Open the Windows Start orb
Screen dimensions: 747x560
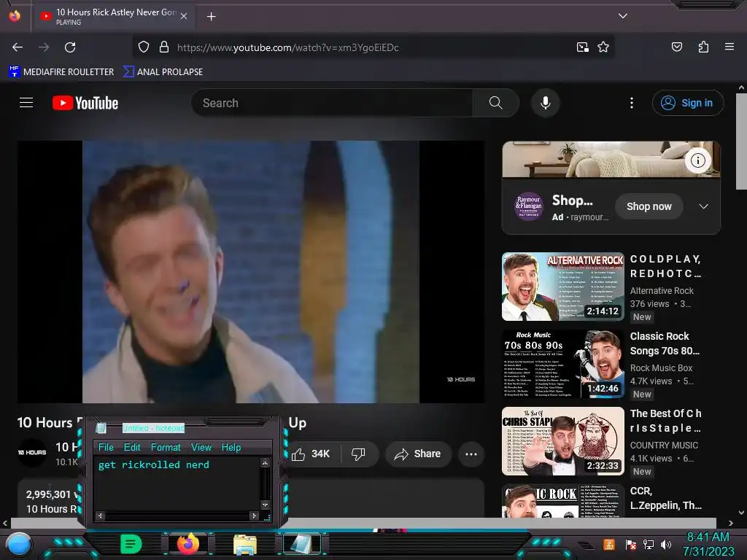pyautogui.click(x=19, y=545)
